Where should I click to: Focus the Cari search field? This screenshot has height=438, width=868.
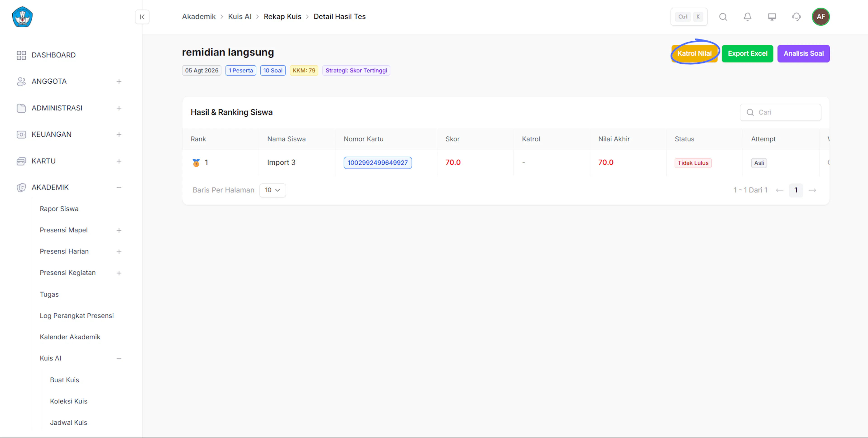tap(780, 113)
